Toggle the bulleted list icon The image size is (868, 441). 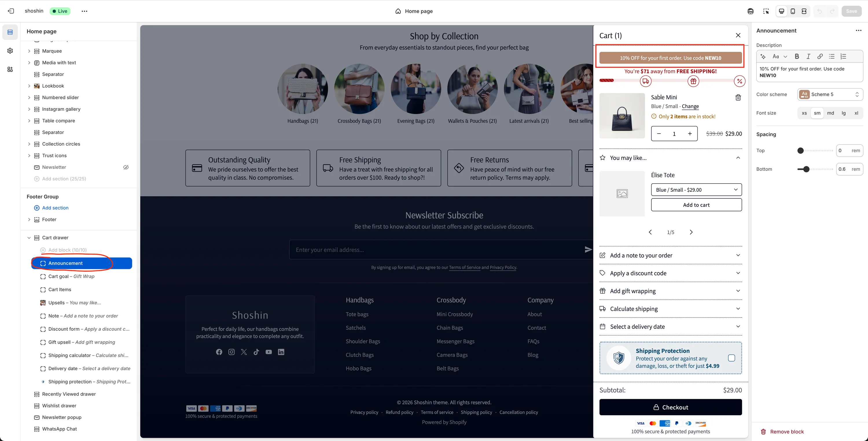832,56
